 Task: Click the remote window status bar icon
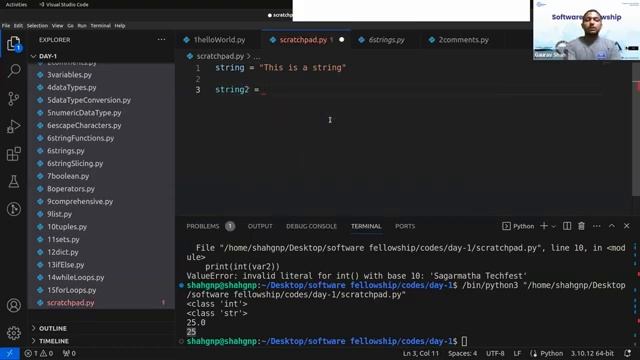10,353
